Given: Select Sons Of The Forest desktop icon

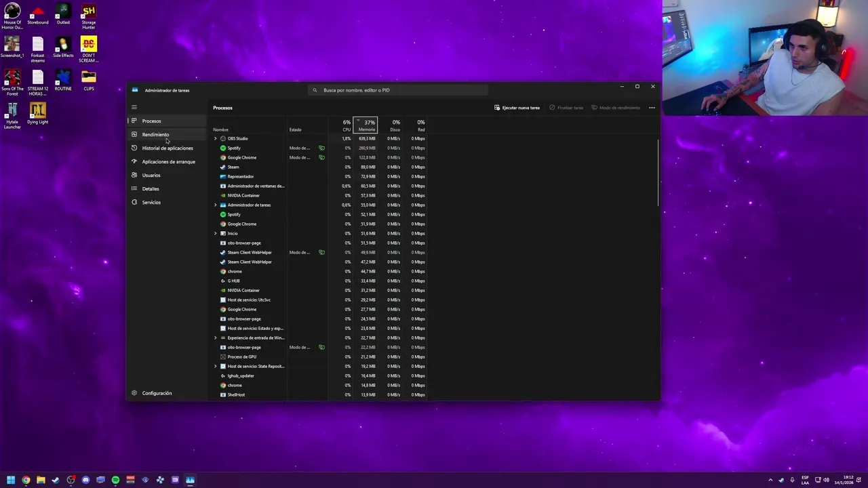Looking at the screenshot, I should [12, 83].
